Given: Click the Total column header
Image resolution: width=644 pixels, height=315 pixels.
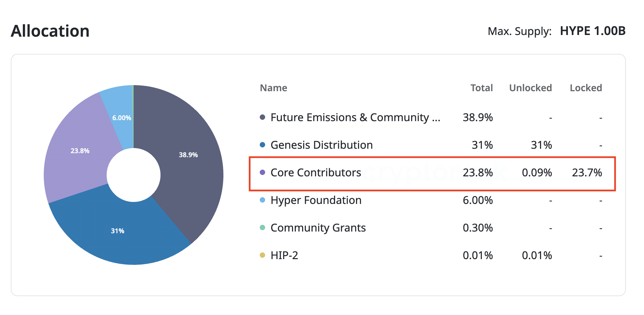Looking at the screenshot, I should (x=481, y=88).
